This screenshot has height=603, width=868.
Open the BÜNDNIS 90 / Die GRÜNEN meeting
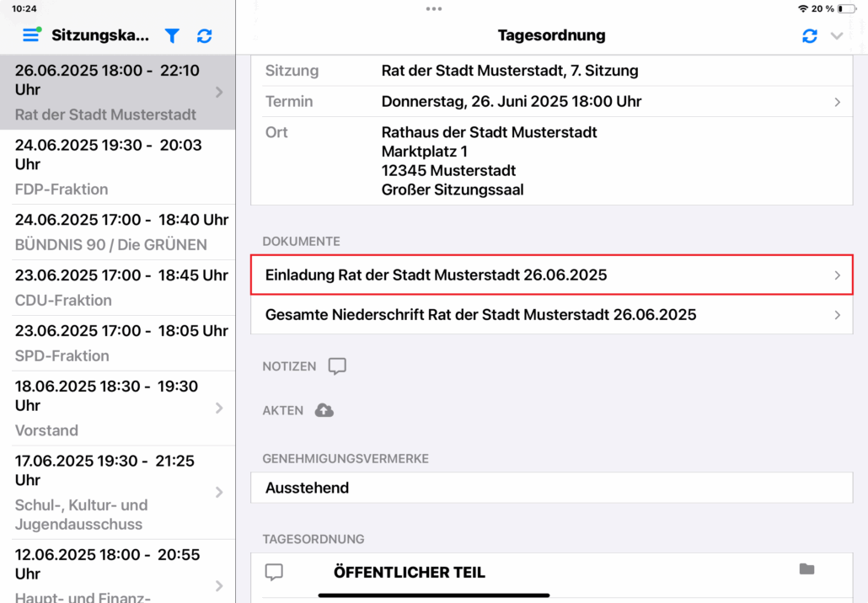pyautogui.click(x=117, y=232)
